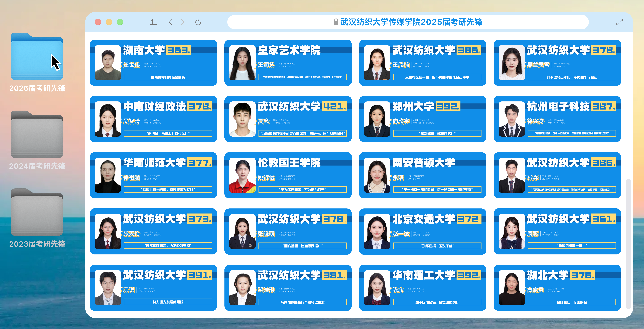Image resolution: width=644 pixels, height=329 pixels.
Task: Click the 南安普顿大学 张琪 card
Action: (423, 175)
